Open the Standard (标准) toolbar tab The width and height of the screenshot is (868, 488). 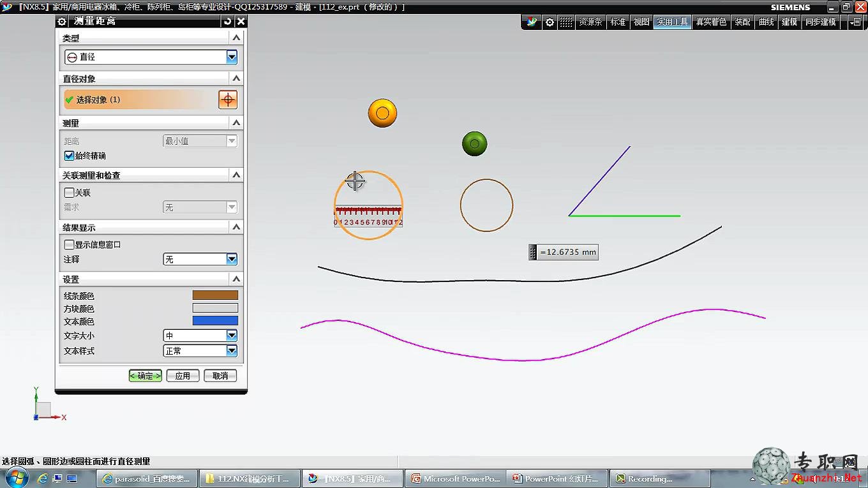pos(618,22)
